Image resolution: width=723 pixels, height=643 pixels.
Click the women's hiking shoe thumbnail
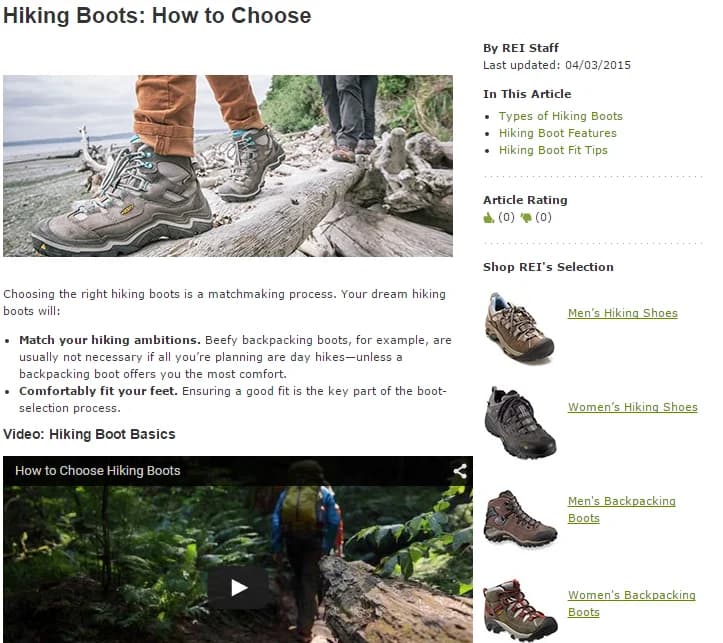coord(519,421)
